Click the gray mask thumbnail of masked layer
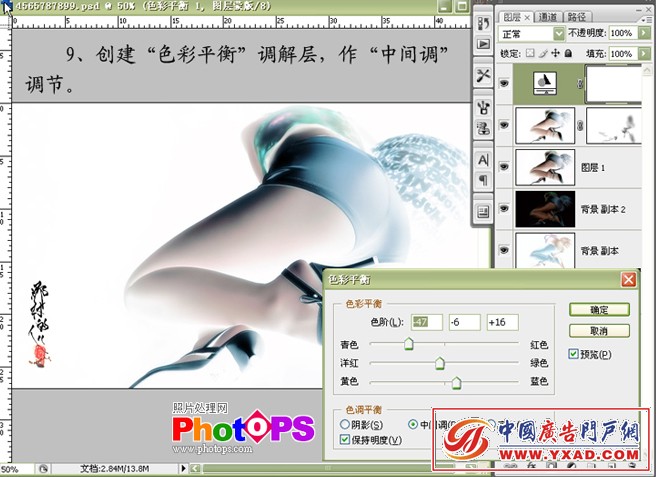The image size is (656, 477). pyautogui.click(x=614, y=126)
